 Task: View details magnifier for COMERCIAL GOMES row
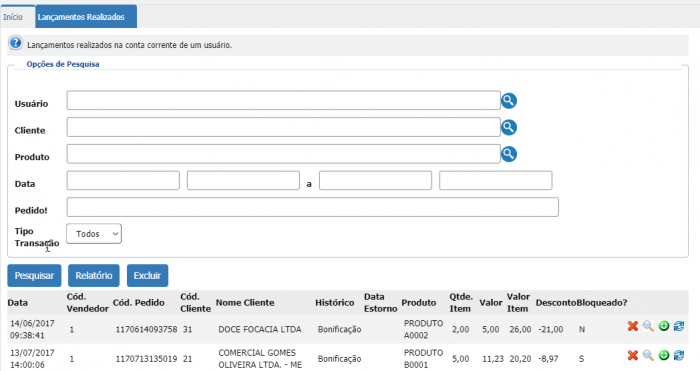pos(648,355)
